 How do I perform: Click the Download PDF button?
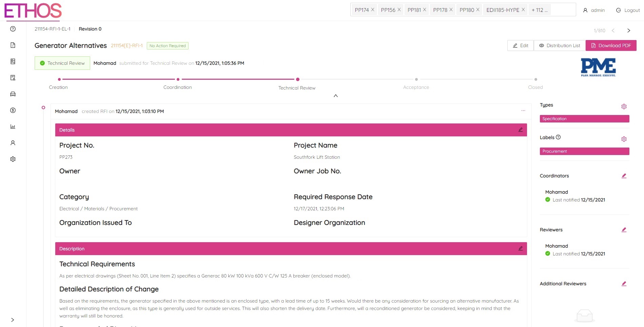(611, 45)
